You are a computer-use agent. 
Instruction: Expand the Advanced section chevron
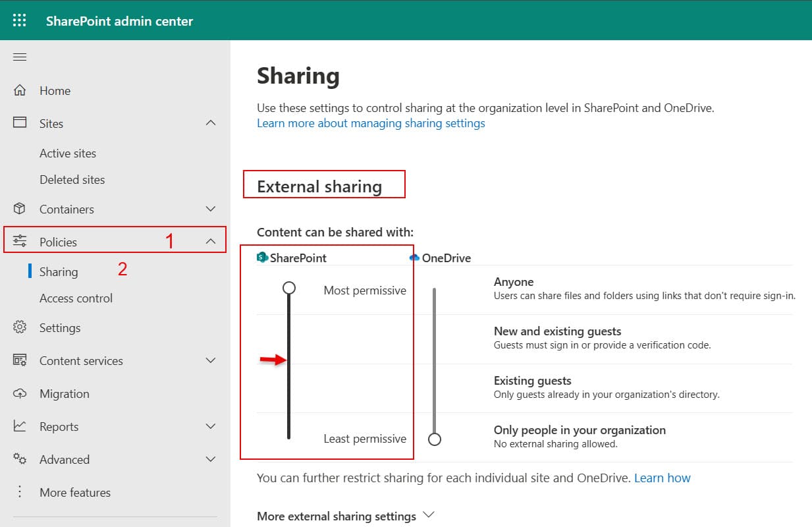[x=211, y=459]
